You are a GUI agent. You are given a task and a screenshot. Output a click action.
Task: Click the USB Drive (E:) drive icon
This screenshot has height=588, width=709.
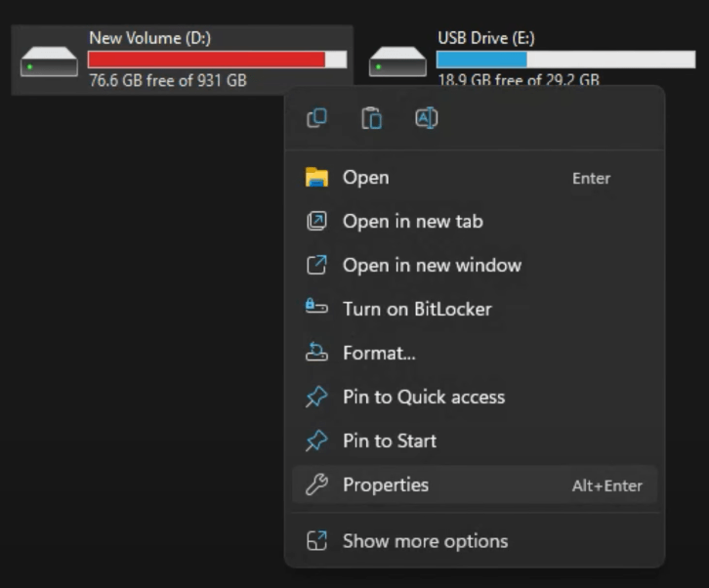click(397, 62)
